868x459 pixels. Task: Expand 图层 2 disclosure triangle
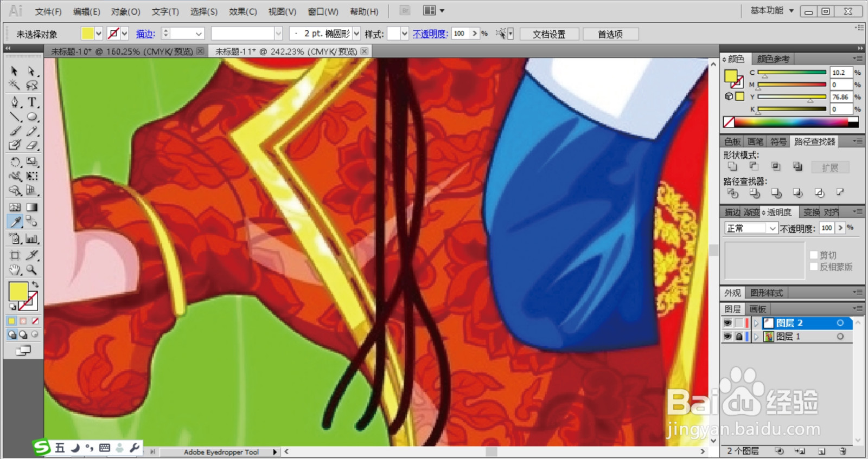[756, 323]
